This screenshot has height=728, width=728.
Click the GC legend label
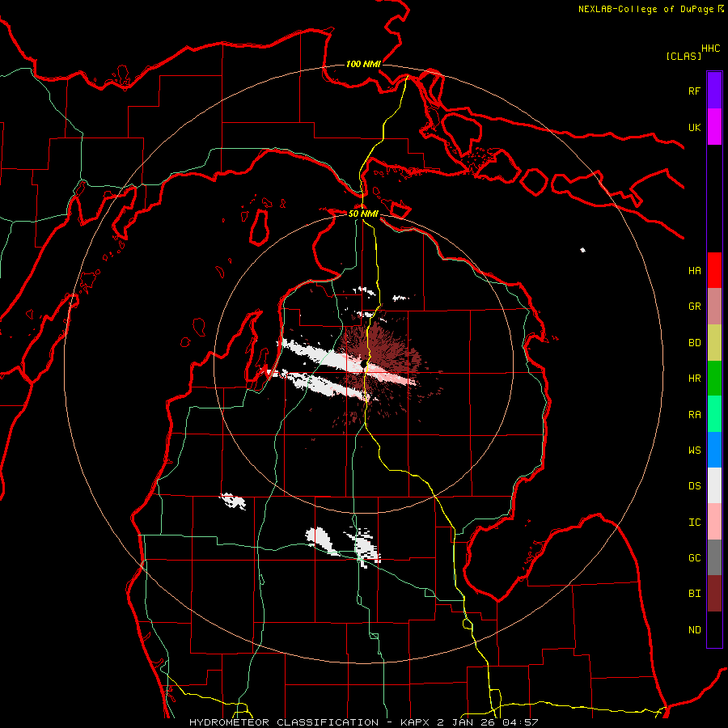[694, 558]
